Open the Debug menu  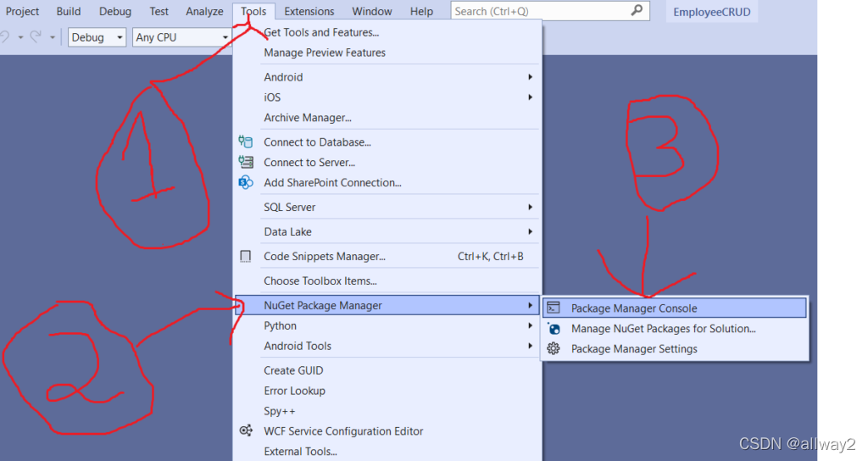[115, 12]
